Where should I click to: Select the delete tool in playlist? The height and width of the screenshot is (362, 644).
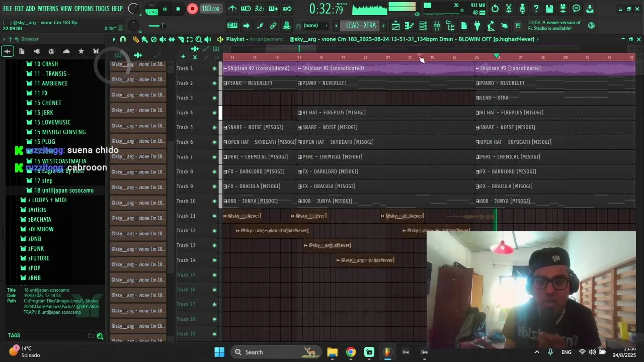point(153,39)
